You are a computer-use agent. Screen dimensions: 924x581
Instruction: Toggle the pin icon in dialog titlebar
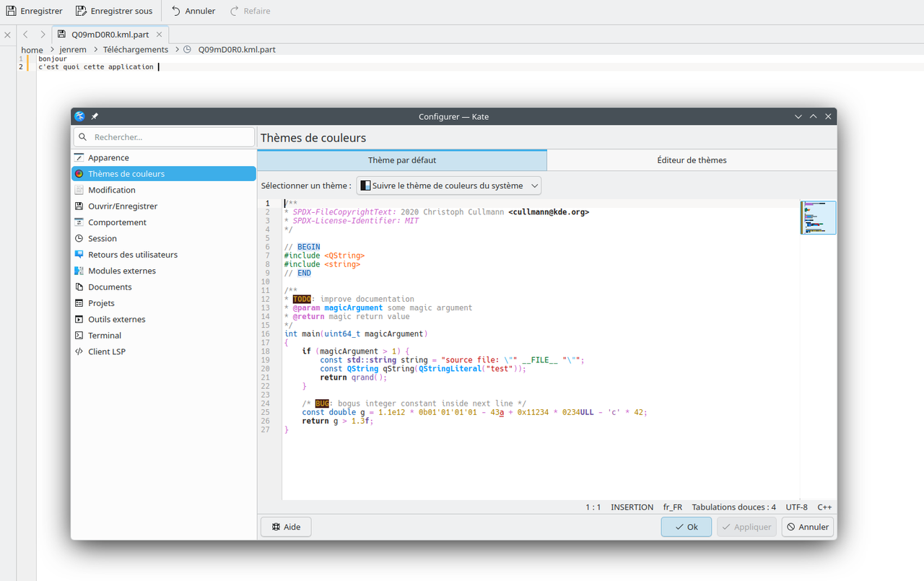click(x=95, y=116)
